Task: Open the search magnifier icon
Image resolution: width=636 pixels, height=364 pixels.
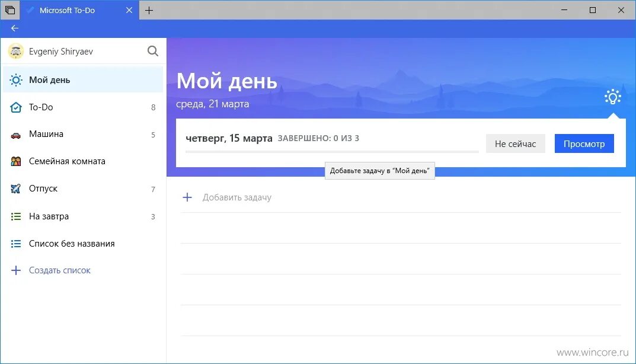Action: point(153,51)
